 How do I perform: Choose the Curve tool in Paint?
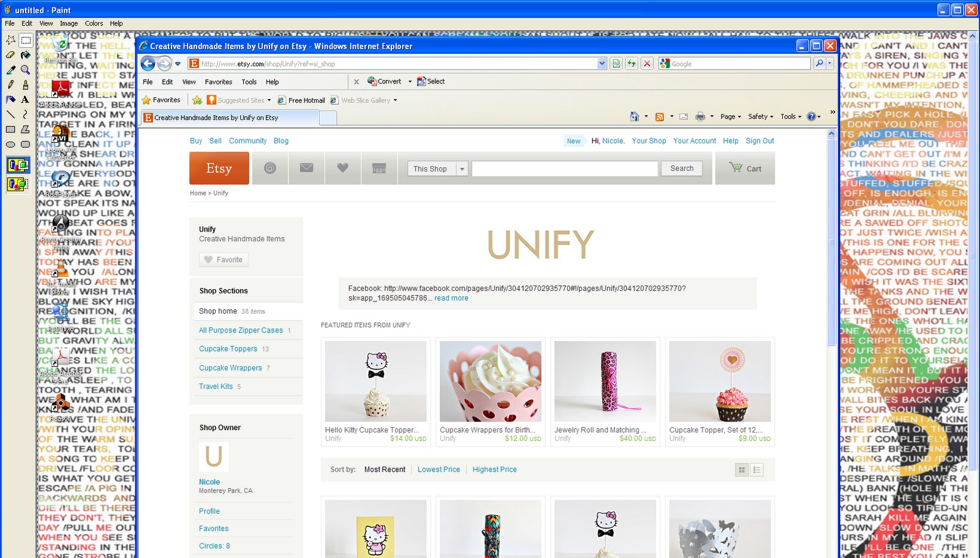(25, 114)
